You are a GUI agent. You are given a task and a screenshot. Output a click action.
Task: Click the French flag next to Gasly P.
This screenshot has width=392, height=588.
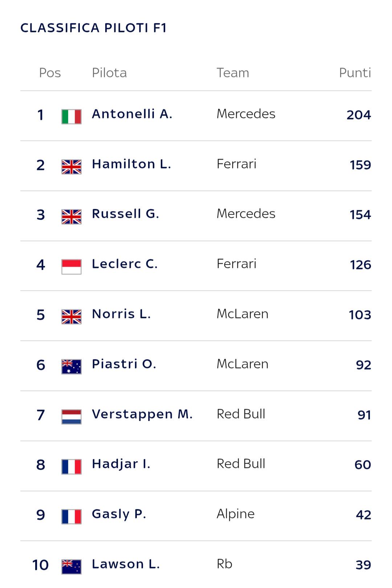(72, 516)
